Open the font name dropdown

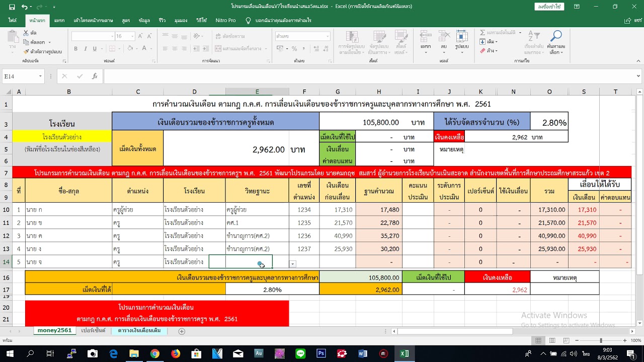pos(112,36)
